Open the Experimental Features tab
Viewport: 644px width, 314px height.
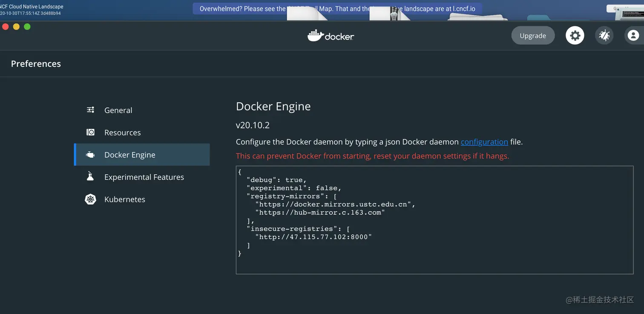142,177
